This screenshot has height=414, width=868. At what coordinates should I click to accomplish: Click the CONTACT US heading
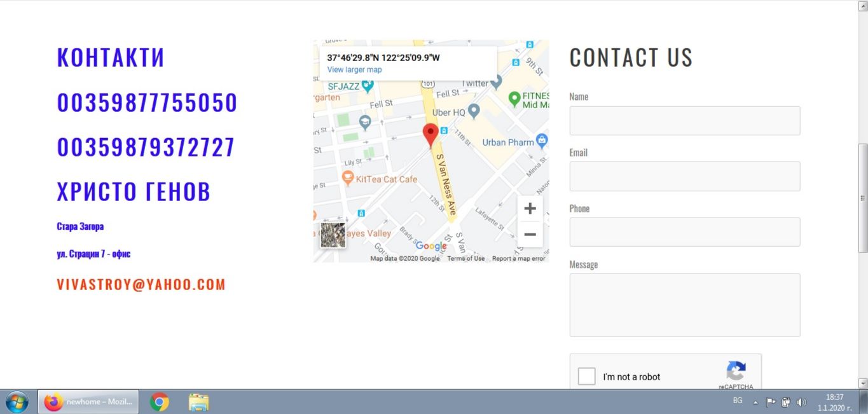click(x=631, y=58)
